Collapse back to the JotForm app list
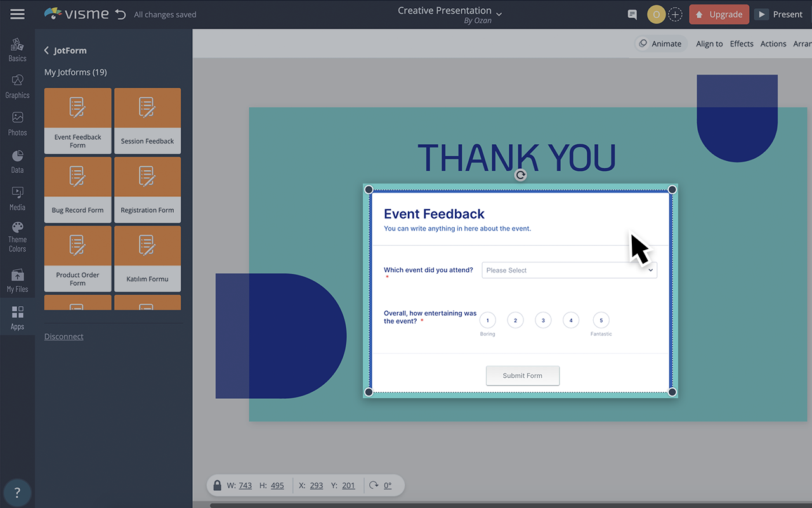 click(45, 50)
